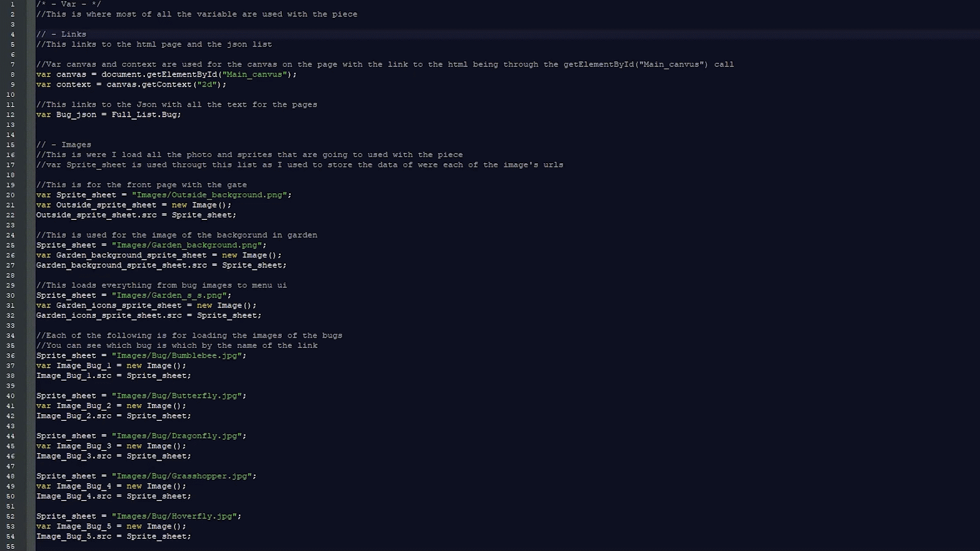Image resolution: width=980 pixels, height=551 pixels.
Task: Click "Image_Bug_2" declaration on line 41
Action: coord(84,406)
